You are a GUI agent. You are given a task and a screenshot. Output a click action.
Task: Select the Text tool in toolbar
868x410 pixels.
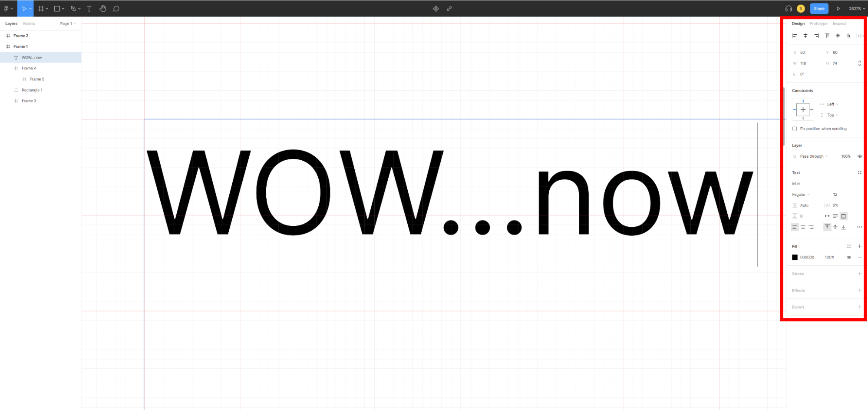click(89, 8)
